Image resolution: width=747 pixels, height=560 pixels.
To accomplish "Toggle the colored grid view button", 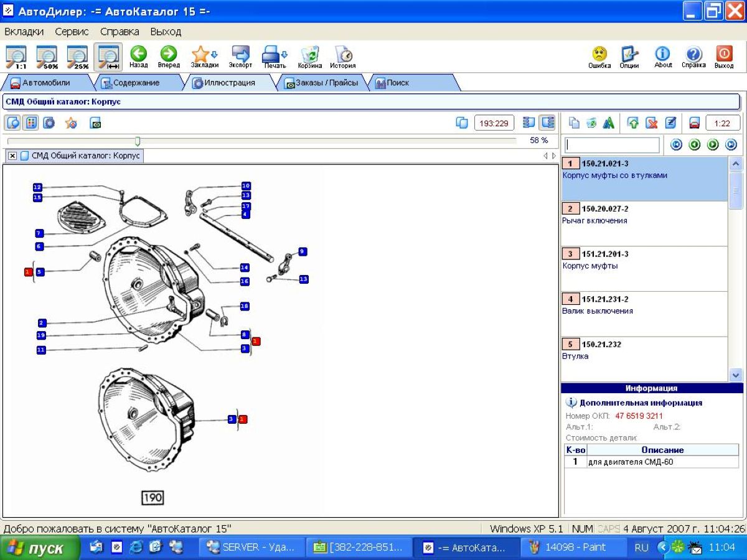I will point(31,123).
